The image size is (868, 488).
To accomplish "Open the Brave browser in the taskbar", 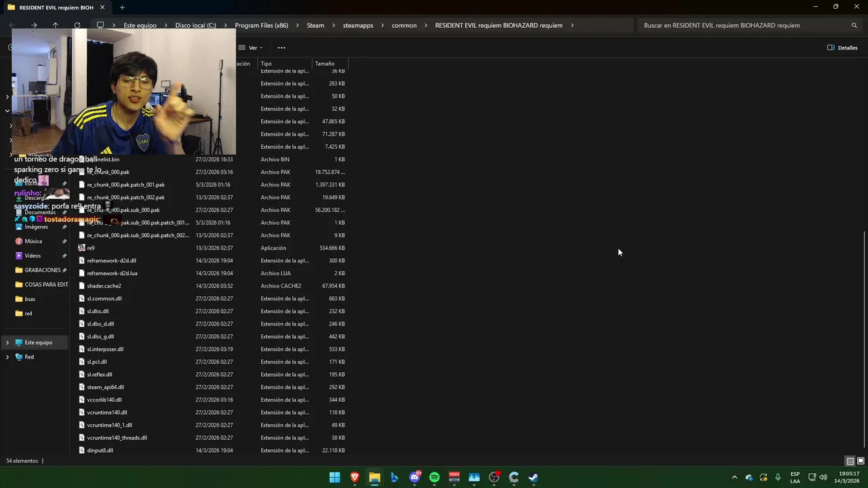I will [x=355, y=477].
